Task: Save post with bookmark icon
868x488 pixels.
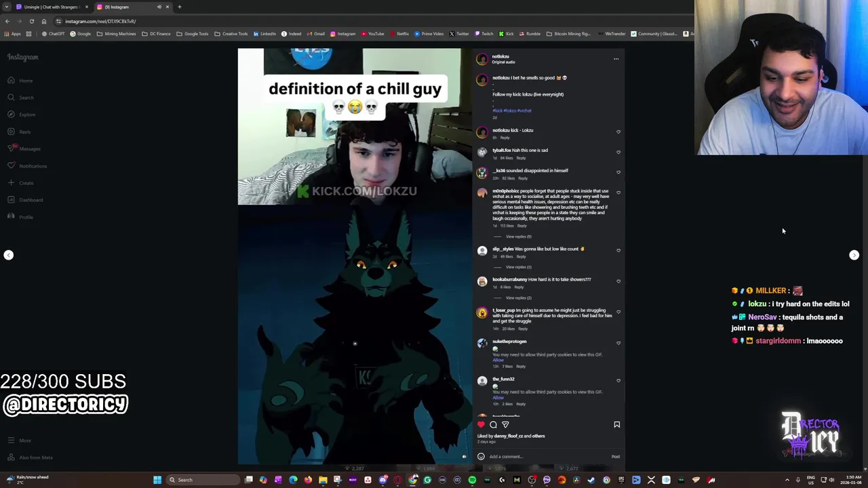Action: pyautogui.click(x=616, y=425)
